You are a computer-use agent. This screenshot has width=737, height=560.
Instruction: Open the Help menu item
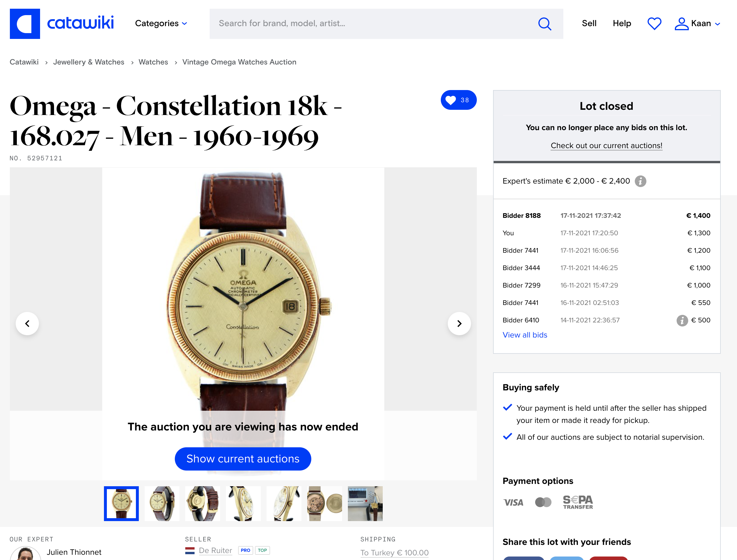pyautogui.click(x=622, y=23)
